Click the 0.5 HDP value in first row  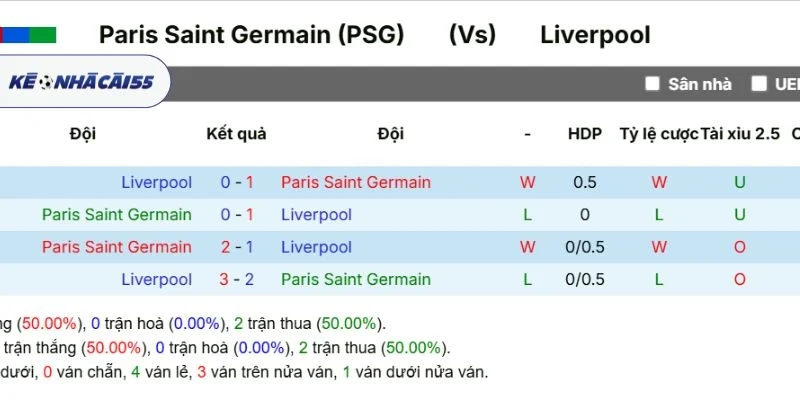585,182
